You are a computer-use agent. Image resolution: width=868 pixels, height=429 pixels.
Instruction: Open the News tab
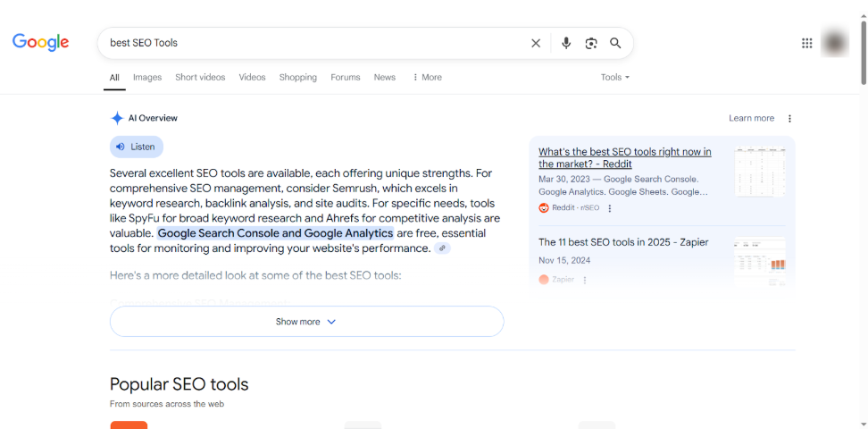385,78
